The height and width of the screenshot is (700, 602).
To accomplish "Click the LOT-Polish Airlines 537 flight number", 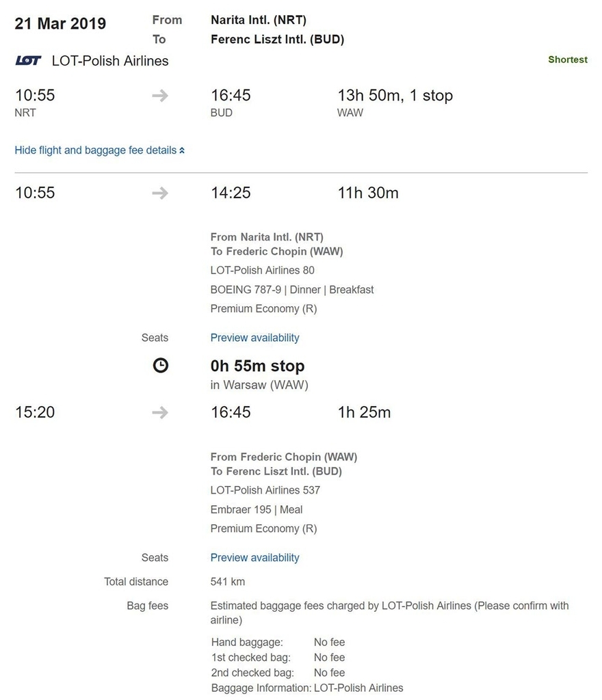I will [x=265, y=490].
